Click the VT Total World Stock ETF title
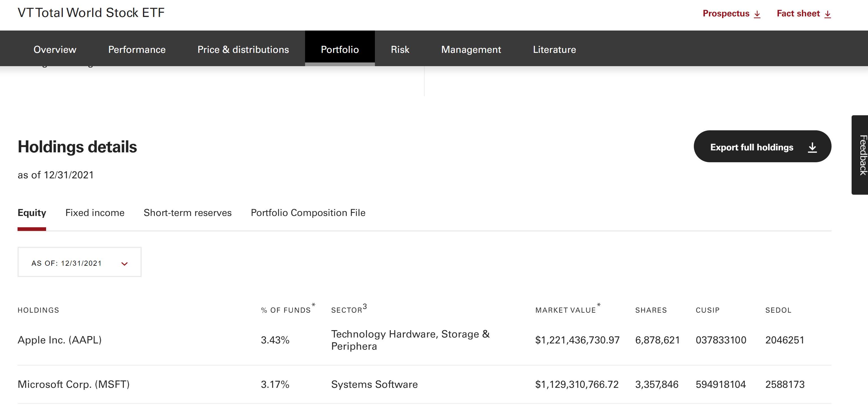868x411 pixels. tap(91, 13)
